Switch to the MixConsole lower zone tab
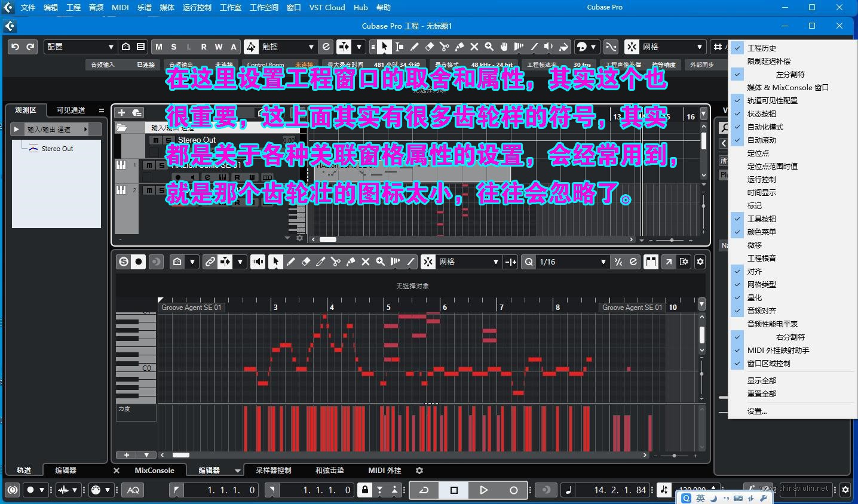This screenshot has width=858, height=504. coord(154,470)
